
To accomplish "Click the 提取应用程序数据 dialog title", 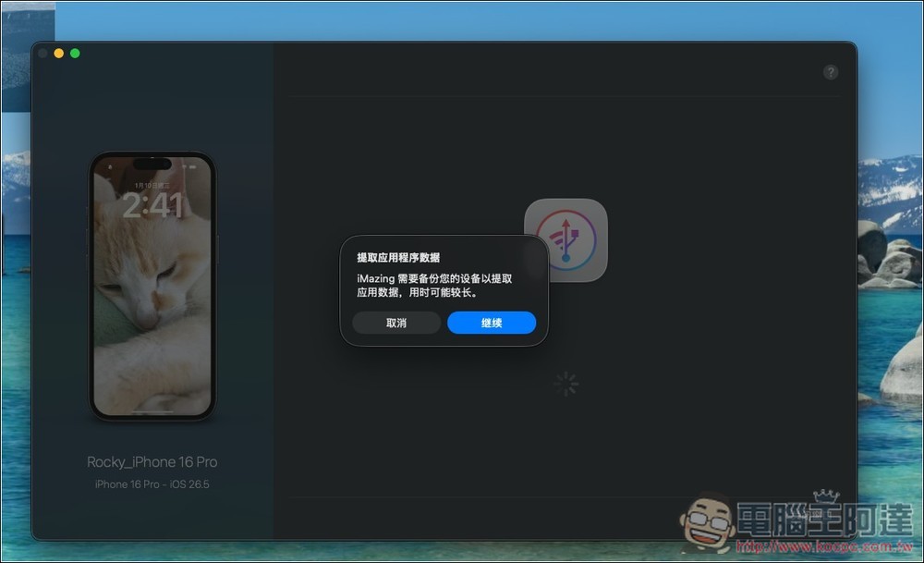I will [398, 258].
